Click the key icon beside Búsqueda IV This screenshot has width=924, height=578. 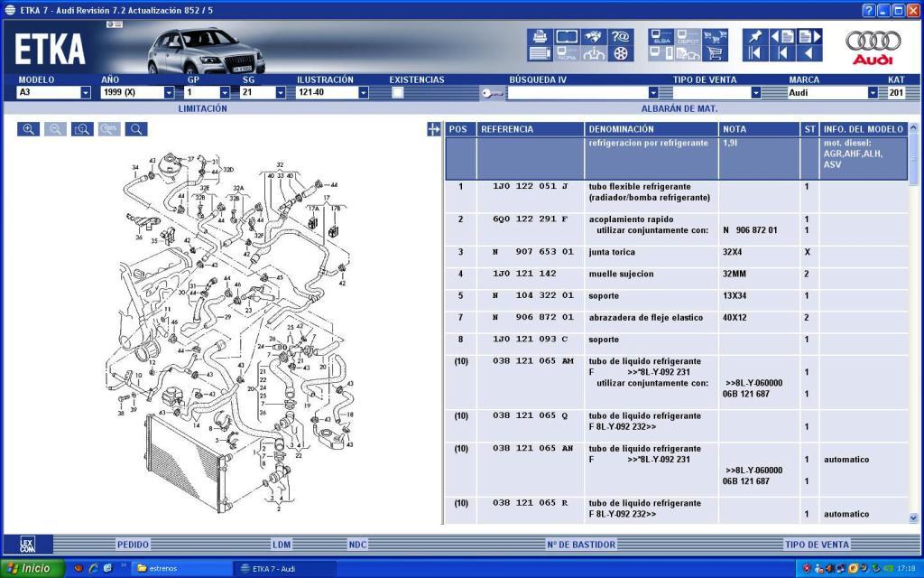(x=492, y=93)
